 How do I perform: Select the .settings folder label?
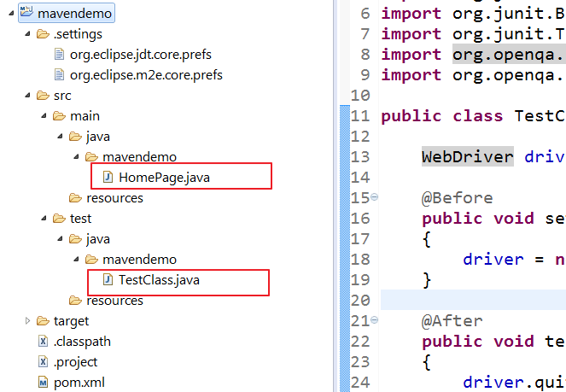coord(78,34)
